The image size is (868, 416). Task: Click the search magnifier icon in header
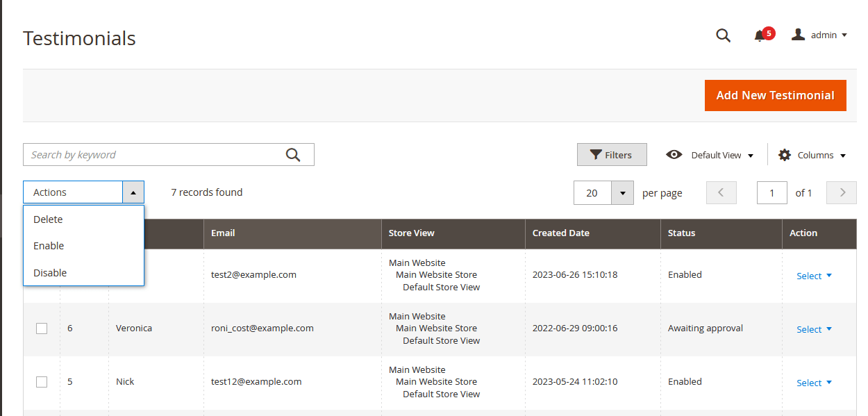pyautogui.click(x=723, y=35)
